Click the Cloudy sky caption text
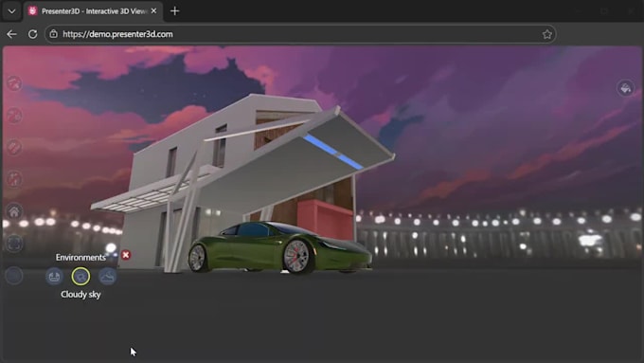Image resolution: width=644 pixels, height=363 pixels. pos(80,295)
